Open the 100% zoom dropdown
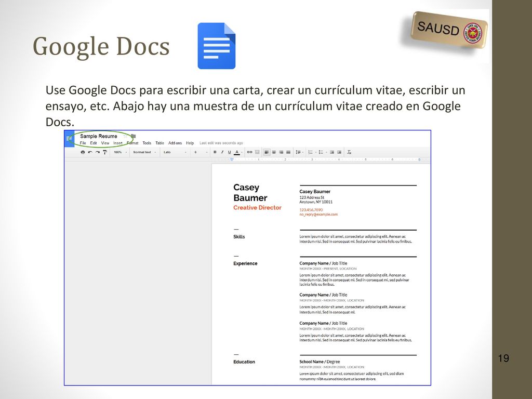This screenshot has width=532, height=399. point(120,152)
